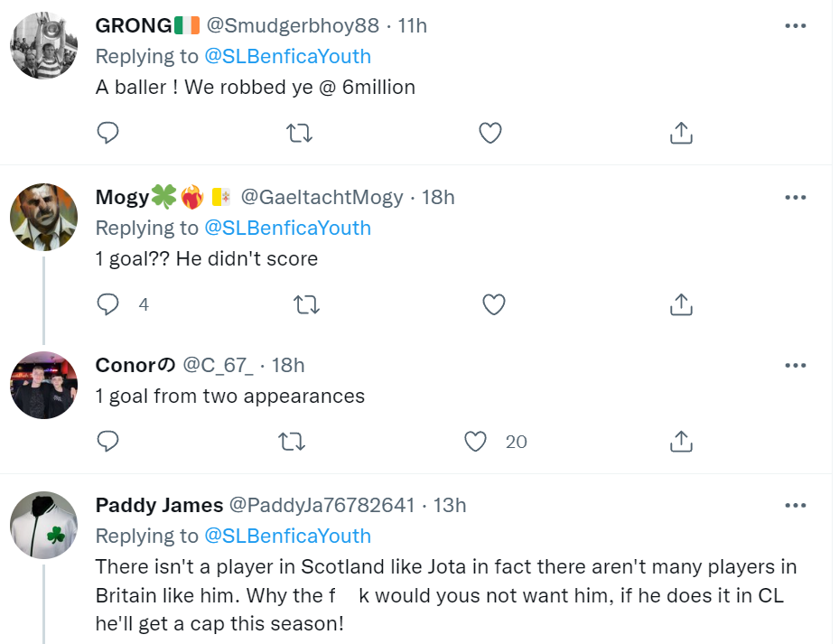Like Mogy's '1 goal??' tweet
Image resolution: width=839 pixels, height=644 pixels.
493,304
